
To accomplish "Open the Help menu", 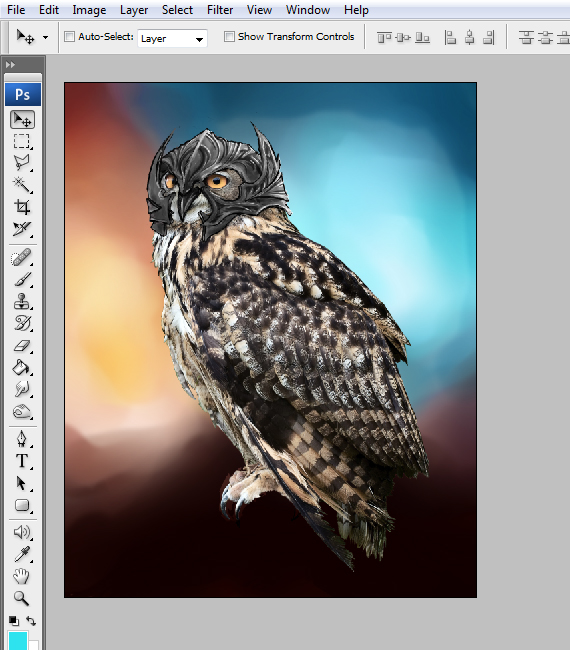I will tap(356, 10).
